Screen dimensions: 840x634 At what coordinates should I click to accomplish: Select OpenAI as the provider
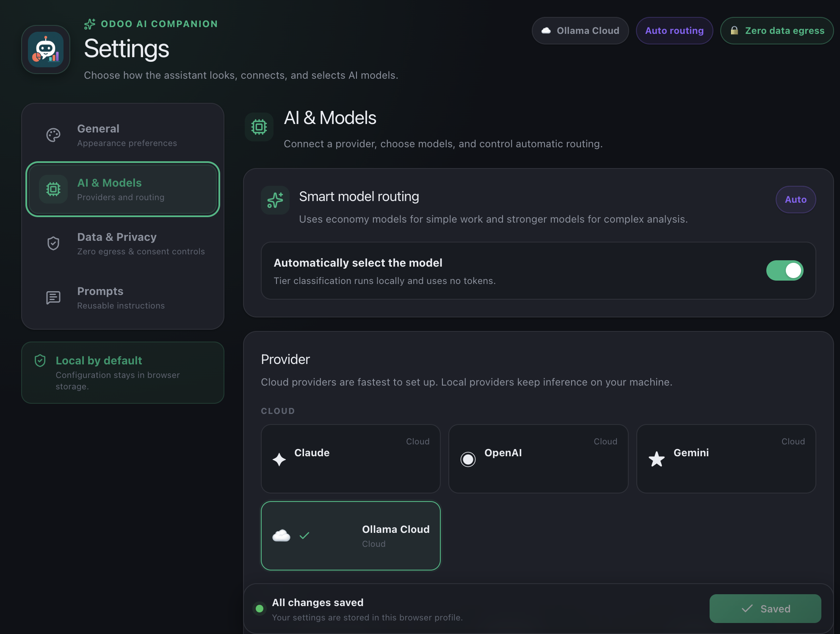[538, 459]
